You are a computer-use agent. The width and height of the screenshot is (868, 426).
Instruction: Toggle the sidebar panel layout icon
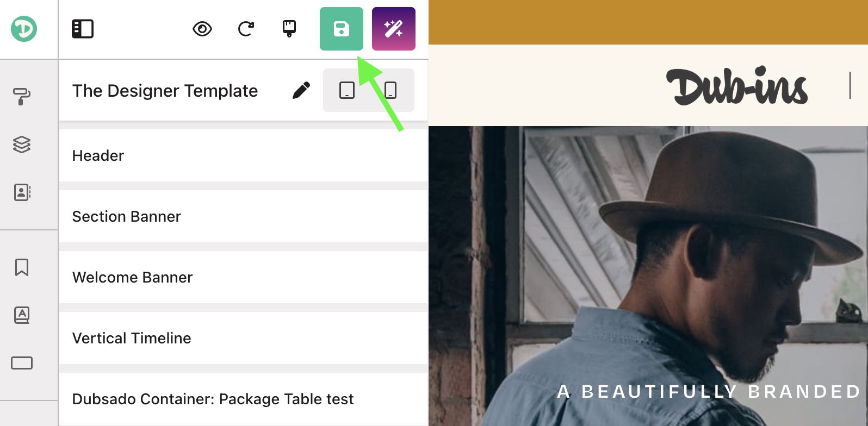(83, 29)
